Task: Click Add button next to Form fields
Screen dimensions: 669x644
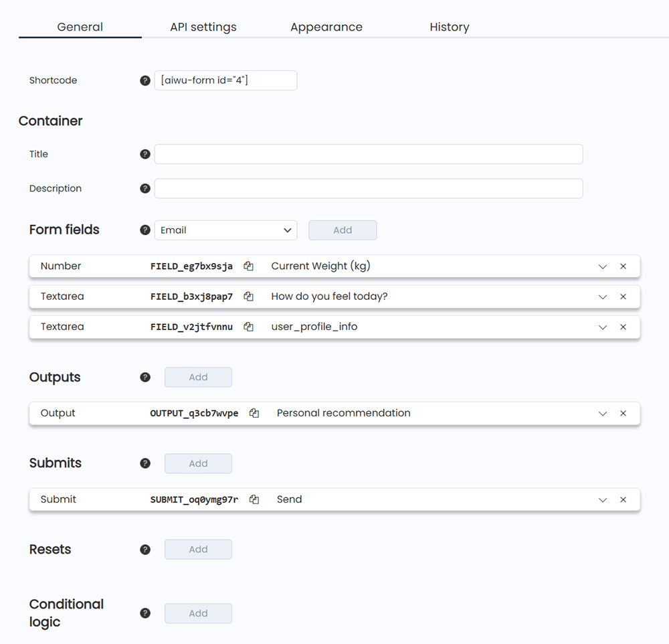Action: coord(343,230)
